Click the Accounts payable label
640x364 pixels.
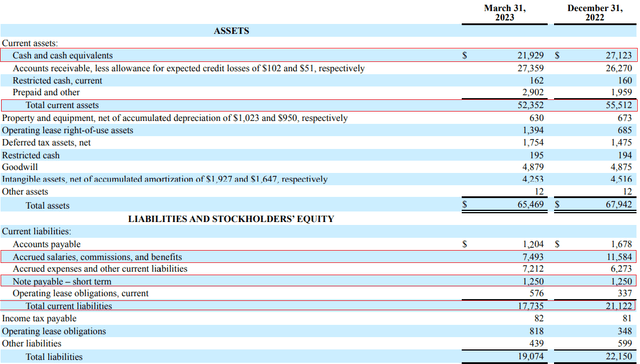pyautogui.click(x=47, y=244)
